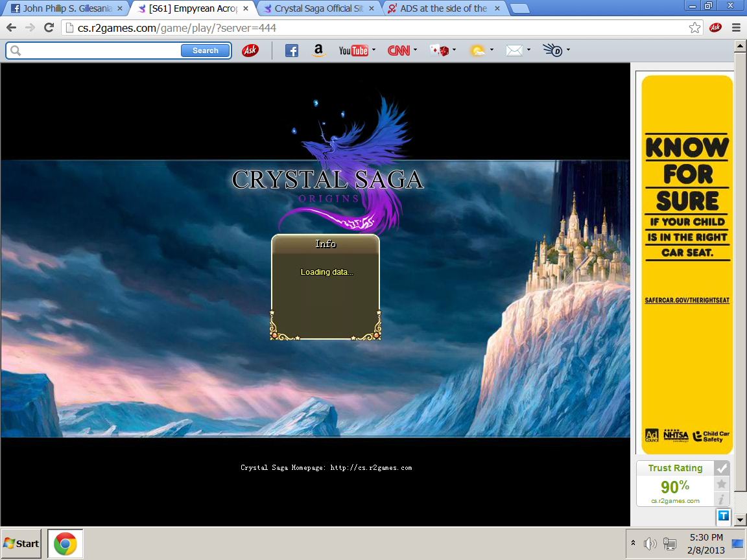The height and width of the screenshot is (560, 747).
Task: Click the info icon in Trust Rating widget
Action: pos(722,499)
